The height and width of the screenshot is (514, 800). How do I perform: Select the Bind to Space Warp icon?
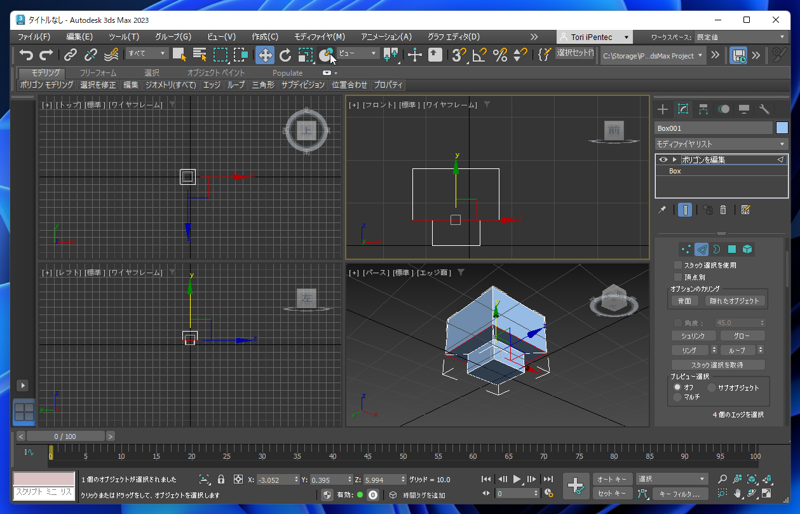[111, 55]
